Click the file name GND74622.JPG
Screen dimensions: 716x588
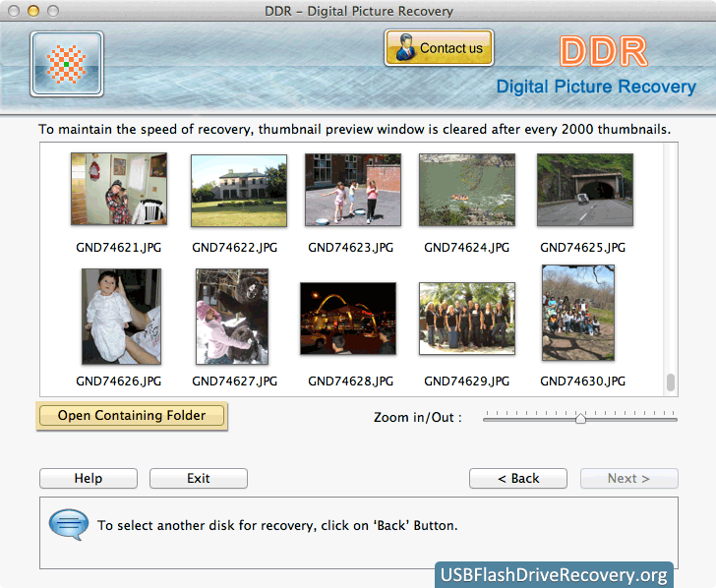(x=235, y=248)
